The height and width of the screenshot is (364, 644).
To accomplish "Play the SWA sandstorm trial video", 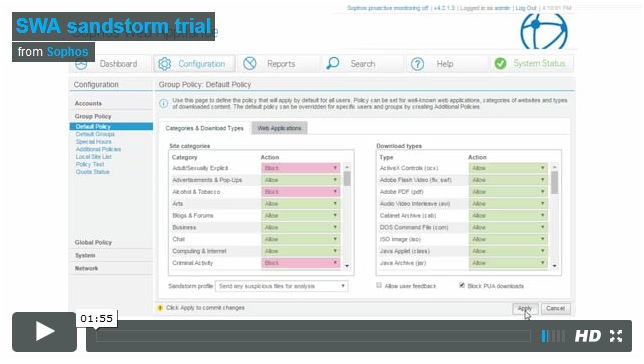I will click(44, 332).
